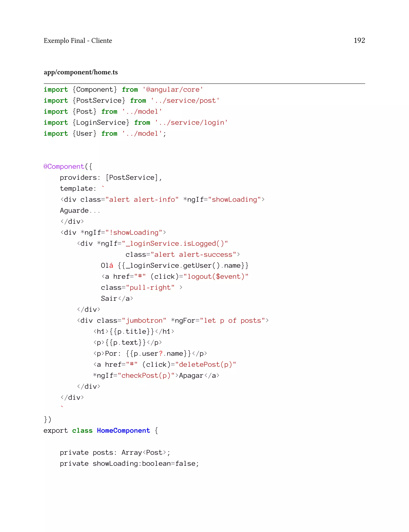
Task: Click the '!showLoading' ngIf expression
Action: click(134, 233)
